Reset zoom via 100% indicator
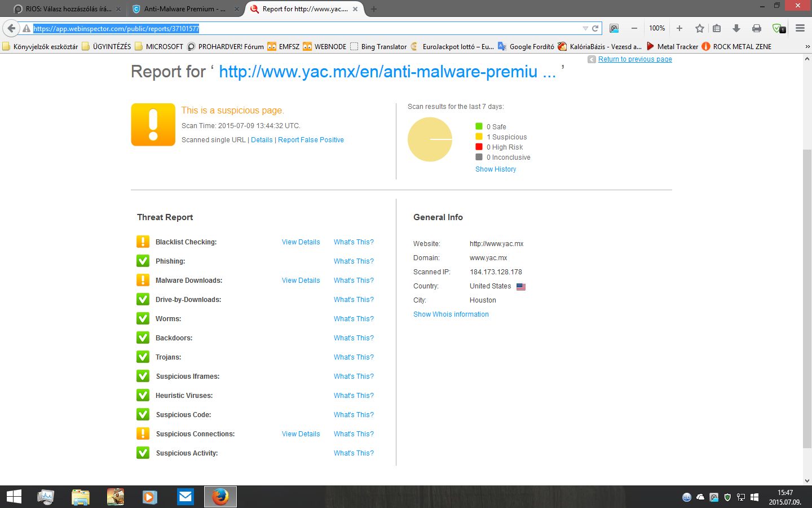812x508 pixels. pos(657,28)
